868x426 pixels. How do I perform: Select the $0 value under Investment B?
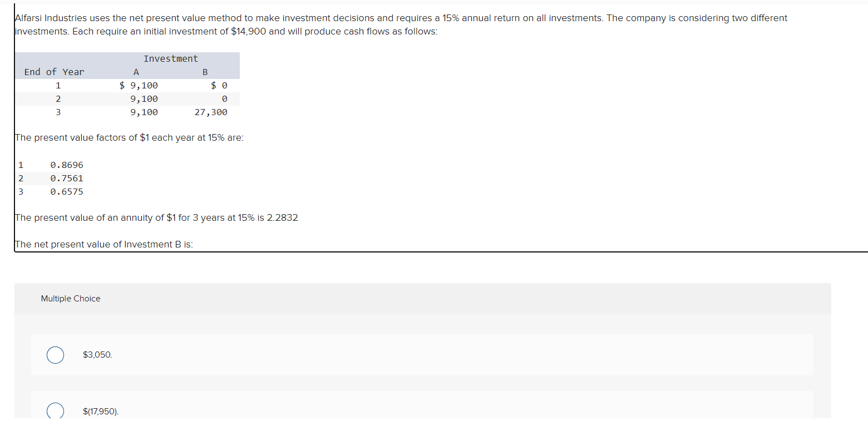point(219,85)
